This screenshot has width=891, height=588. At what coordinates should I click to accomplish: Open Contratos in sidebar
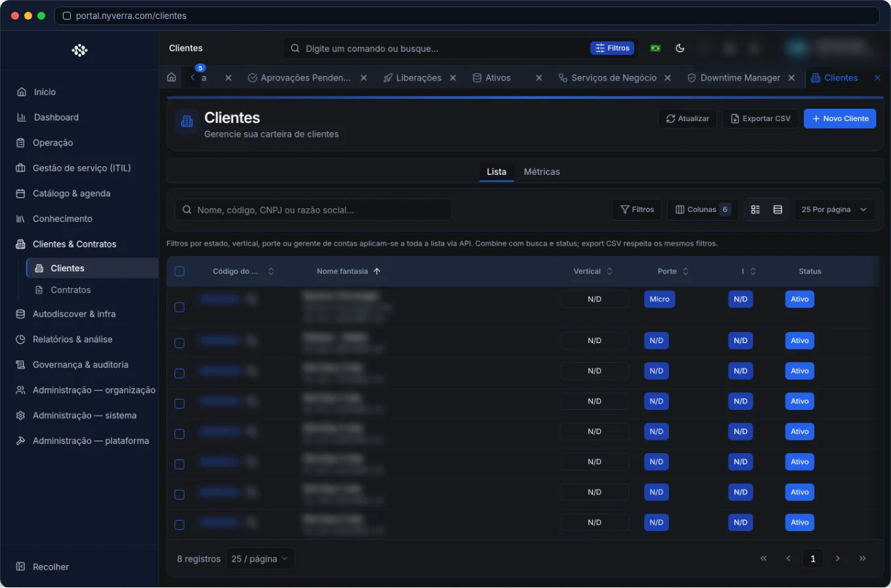(x=71, y=290)
